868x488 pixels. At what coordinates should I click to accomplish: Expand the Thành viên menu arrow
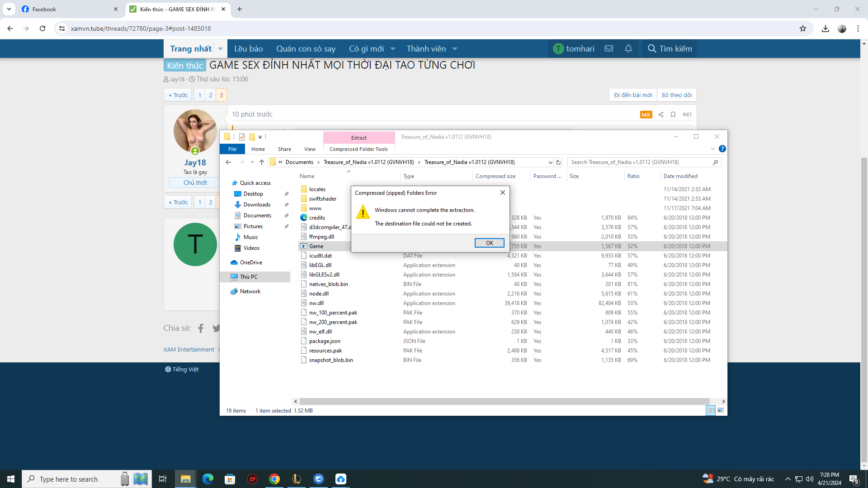[455, 49]
